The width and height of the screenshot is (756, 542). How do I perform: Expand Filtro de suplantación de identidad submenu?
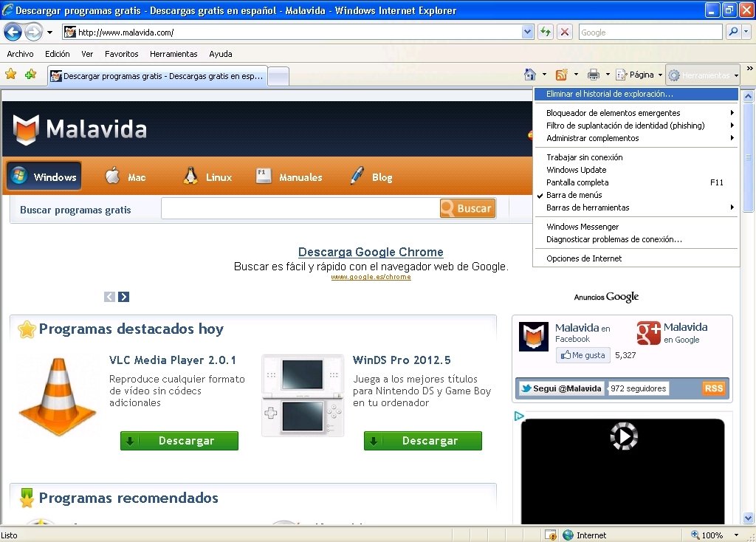[x=636, y=126]
